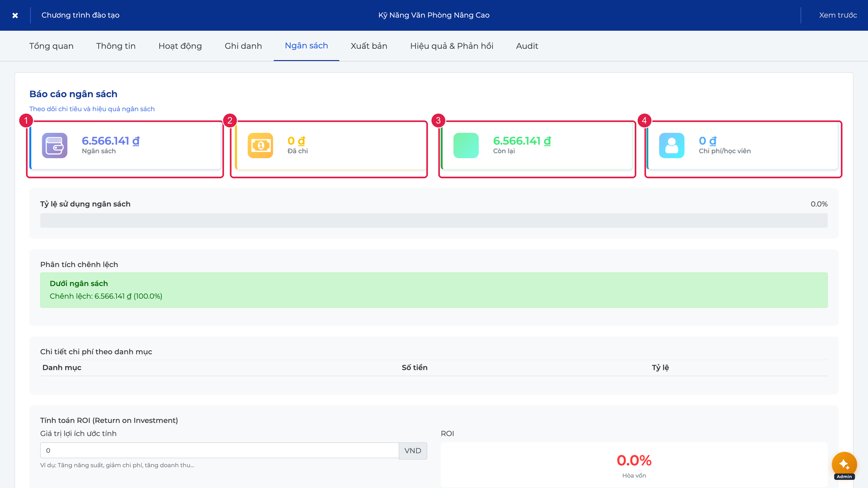868x488 pixels.
Task: Select the Ghi danh tab
Action: point(243,46)
